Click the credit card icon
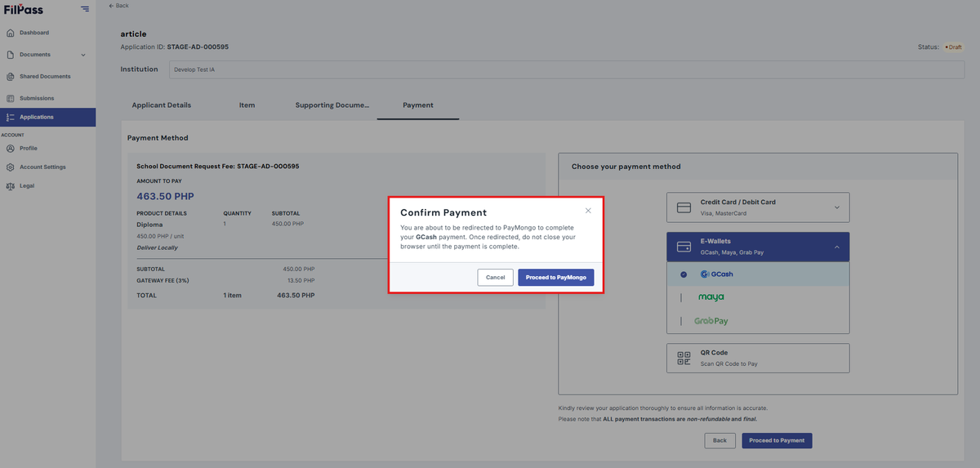The height and width of the screenshot is (468, 980). [x=684, y=207]
